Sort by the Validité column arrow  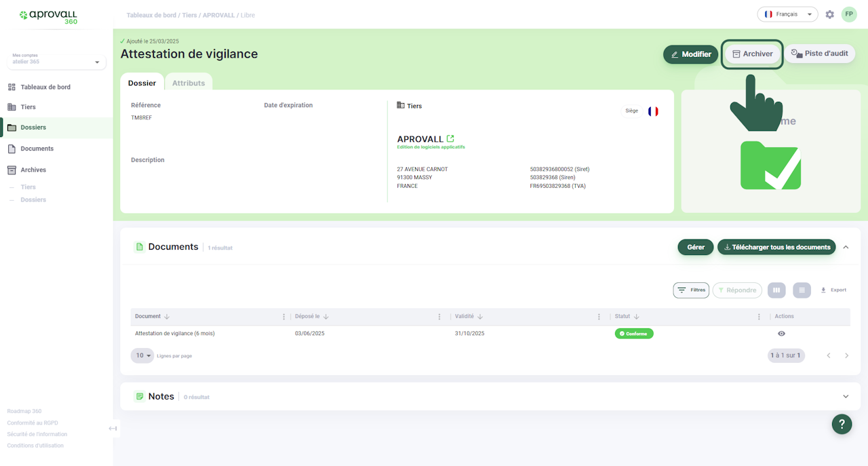click(480, 317)
